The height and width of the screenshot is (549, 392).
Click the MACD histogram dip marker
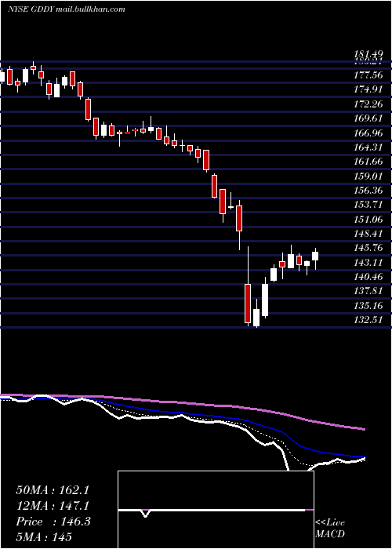coord(145,514)
